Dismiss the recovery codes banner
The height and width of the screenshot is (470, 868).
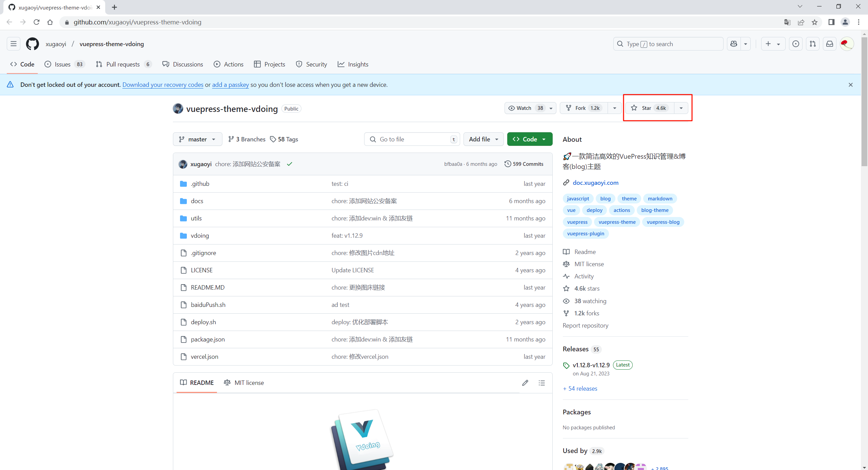pos(851,85)
